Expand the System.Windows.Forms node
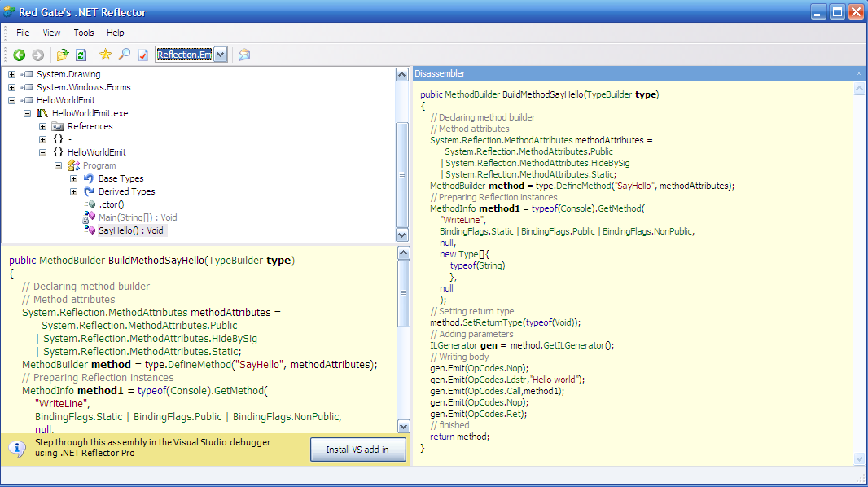Screen dimensions: 868x487 click(x=11, y=87)
